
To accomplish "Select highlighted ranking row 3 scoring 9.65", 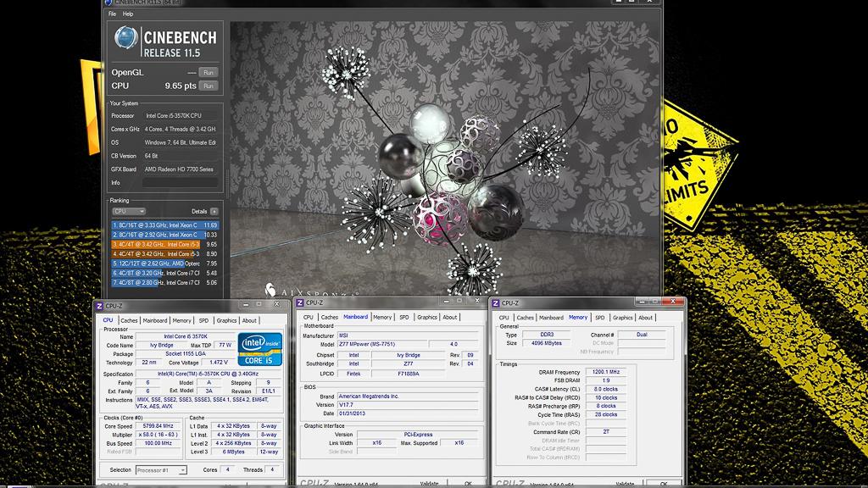I will 165,244.
